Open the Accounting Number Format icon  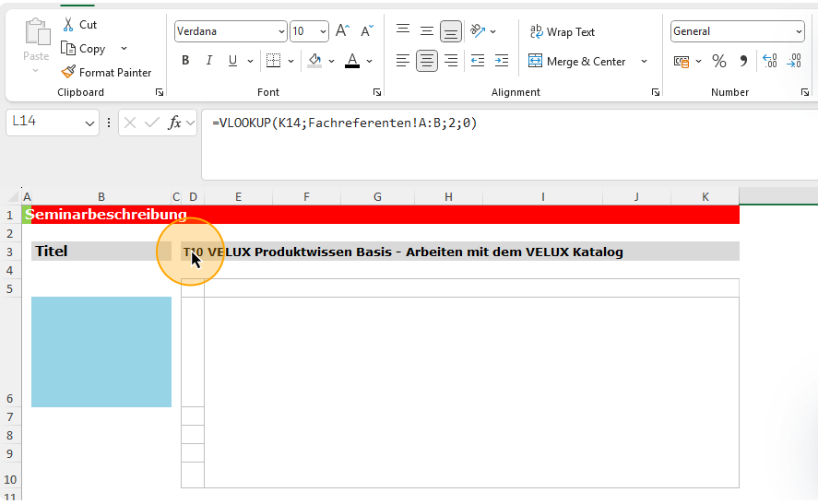point(682,62)
